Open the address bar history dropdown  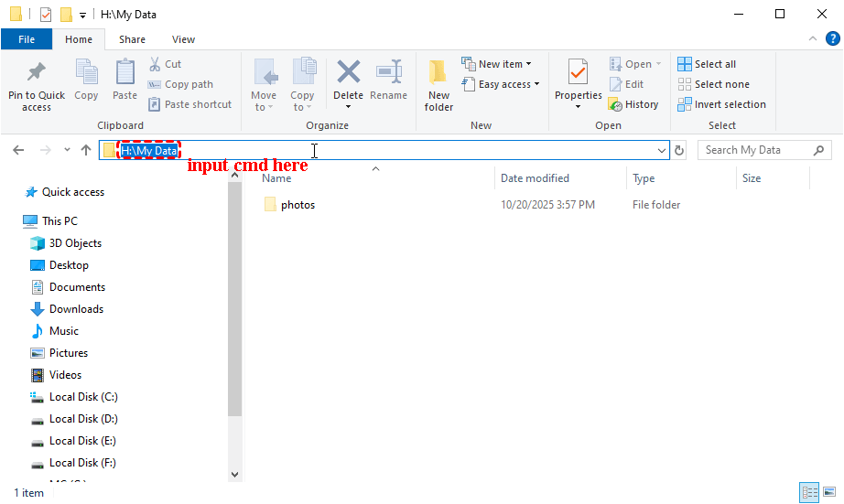click(662, 151)
